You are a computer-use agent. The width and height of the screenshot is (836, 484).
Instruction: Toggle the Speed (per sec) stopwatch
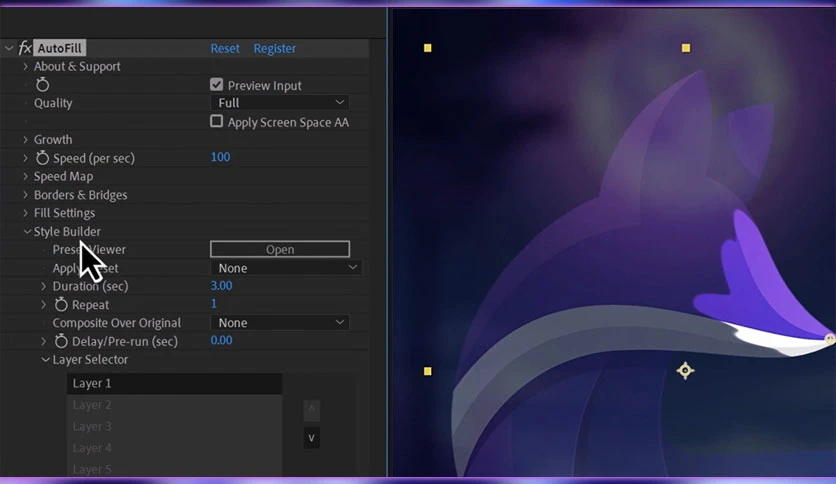[42, 158]
